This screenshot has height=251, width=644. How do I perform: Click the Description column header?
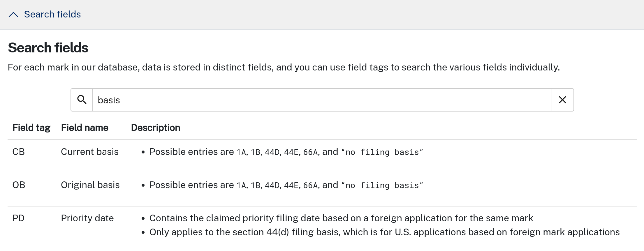(x=156, y=128)
